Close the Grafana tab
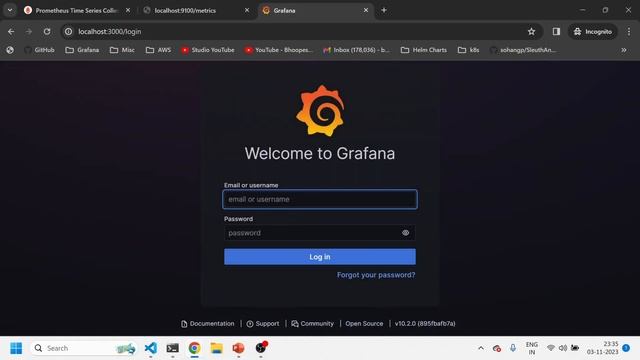The height and width of the screenshot is (360, 640). [366, 10]
